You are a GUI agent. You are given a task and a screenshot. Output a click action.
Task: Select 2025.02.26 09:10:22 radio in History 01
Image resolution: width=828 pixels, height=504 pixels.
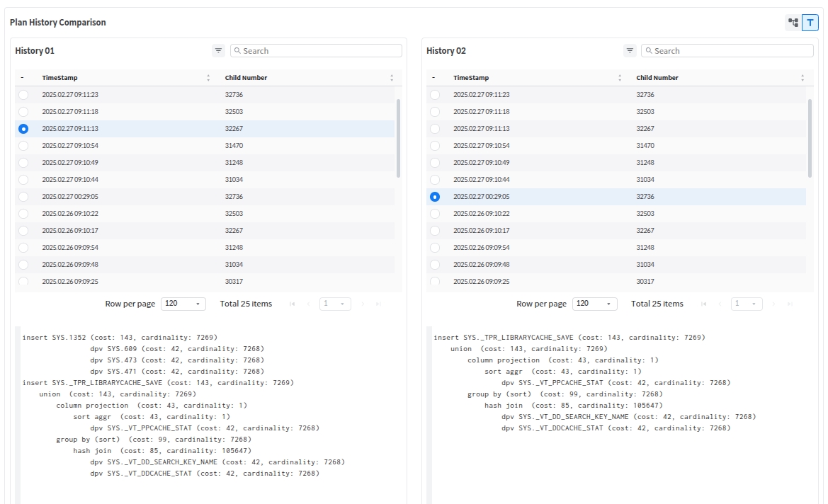23,214
